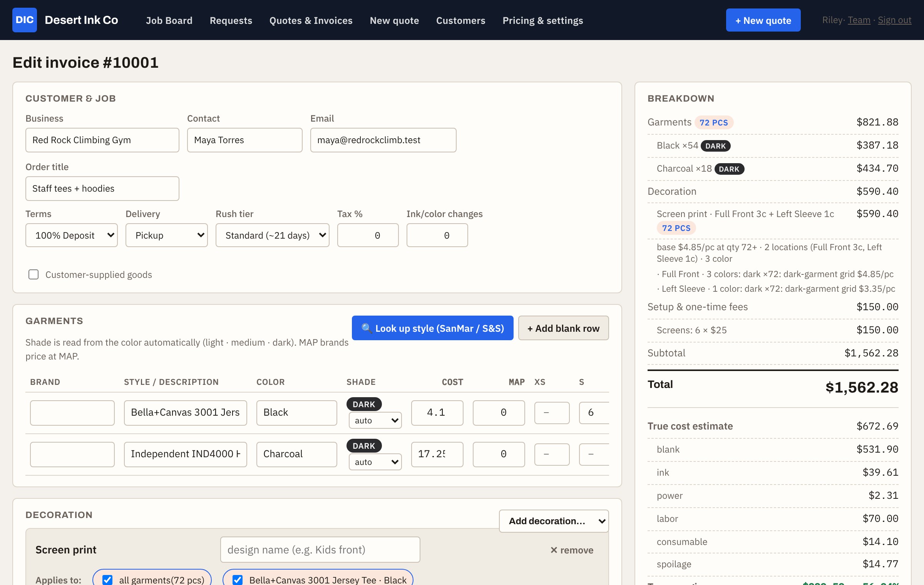The width and height of the screenshot is (924, 585).
Task: Edit the Order title field
Action: point(102,189)
